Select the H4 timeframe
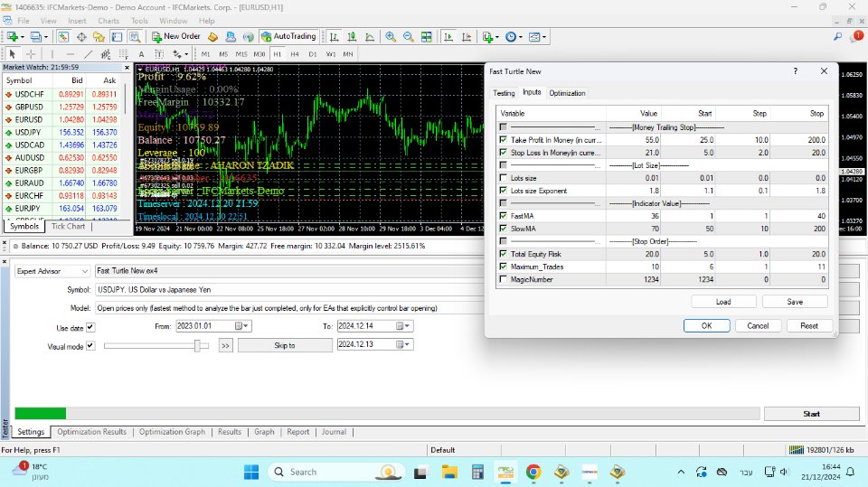The width and height of the screenshot is (868, 487). (x=295, y=53)
